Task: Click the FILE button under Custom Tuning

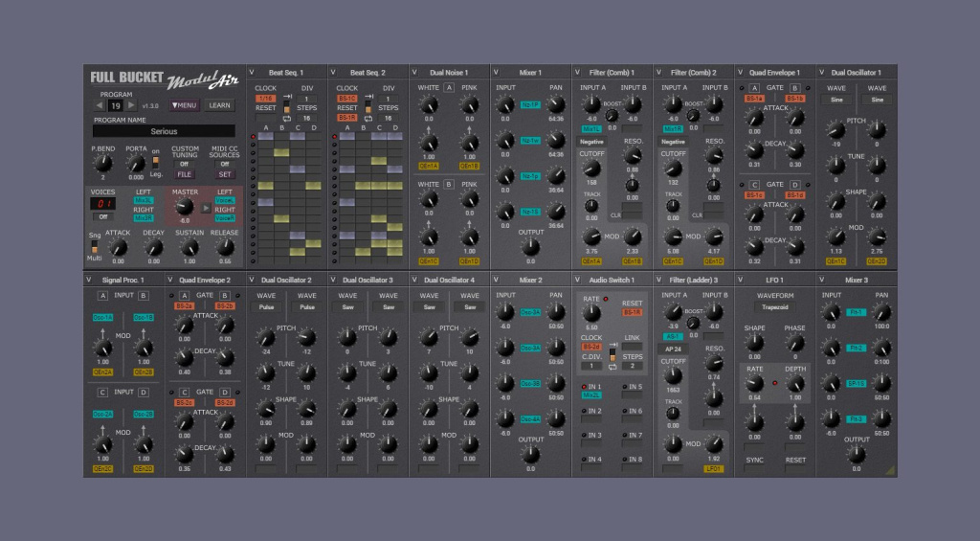Action: (x=185, y=174)
